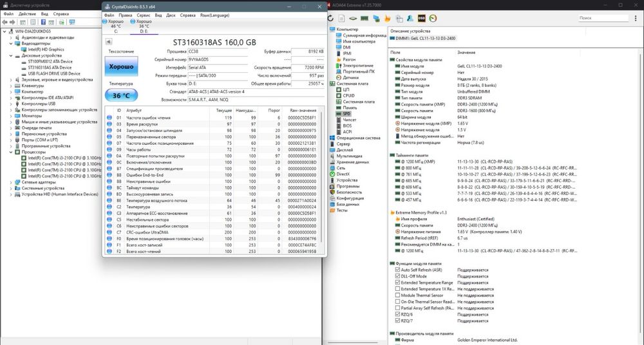Click Device Manager update driver green icon
This screenshot has height=345, width=644.
pyautogui.click(x=62, y=22)
